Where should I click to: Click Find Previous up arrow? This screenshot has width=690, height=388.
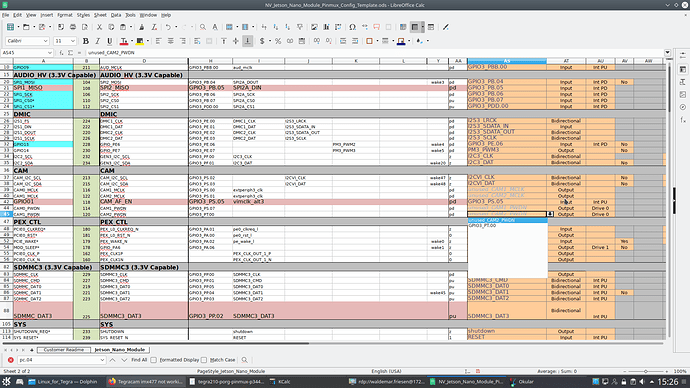[x=113, y=360]
